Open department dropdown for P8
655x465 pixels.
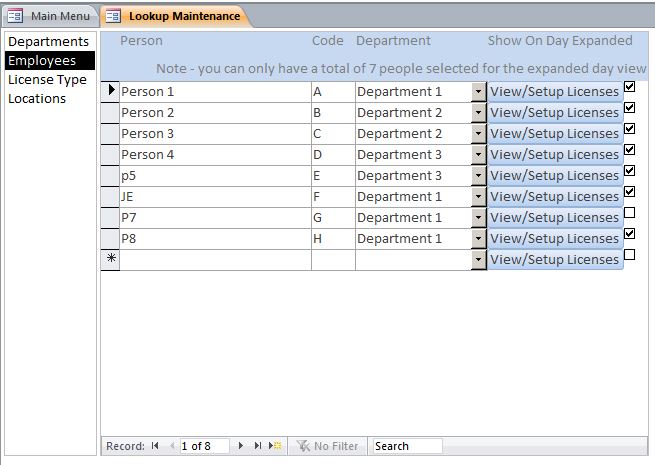478,238
